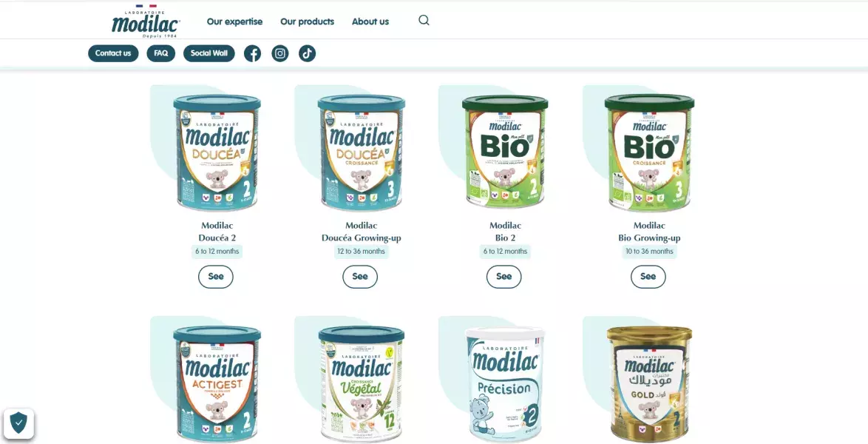This screenshot has width=868, height=444.
Task: Expand the Our expertise menu
Action: [234, 21]
